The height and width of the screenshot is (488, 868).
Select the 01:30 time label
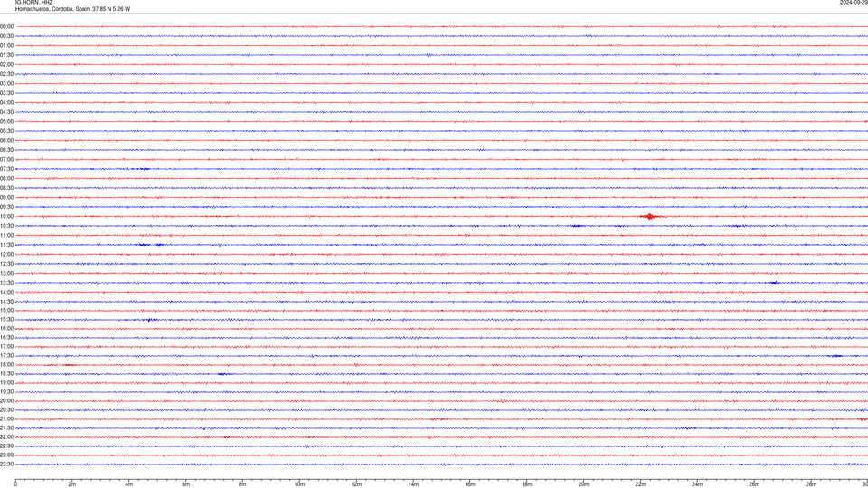pos(6,55)
